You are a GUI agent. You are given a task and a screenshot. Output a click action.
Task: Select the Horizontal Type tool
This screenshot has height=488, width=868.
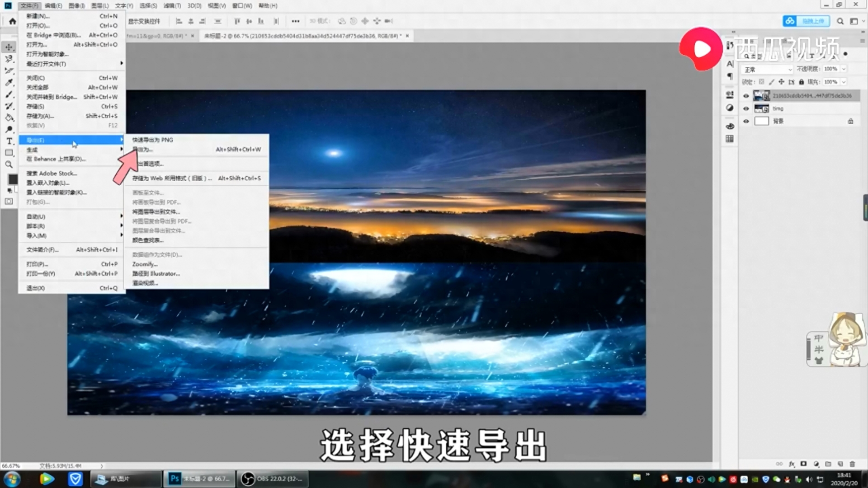(9, 141)
